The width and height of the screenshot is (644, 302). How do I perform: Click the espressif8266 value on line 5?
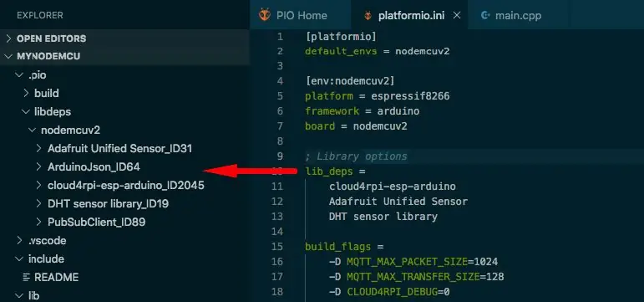coord(410,96)
